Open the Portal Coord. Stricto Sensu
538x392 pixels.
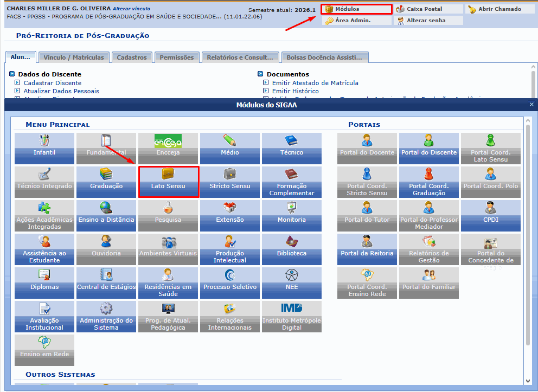point(367,182)
